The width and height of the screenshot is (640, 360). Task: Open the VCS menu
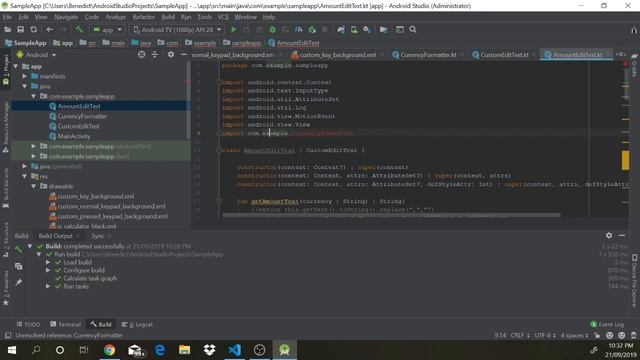coord(223,17)
